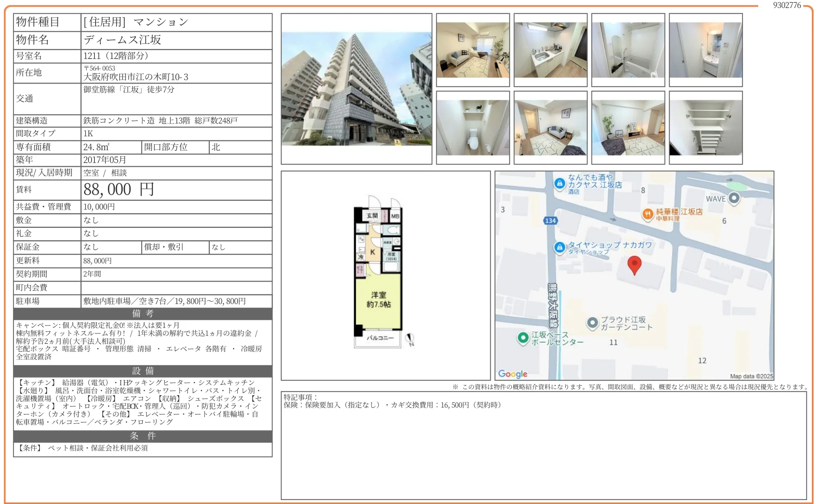819x504 pixels.
Task: Open the kitchen sink photo thumbnail
Action: pos(550,50)
